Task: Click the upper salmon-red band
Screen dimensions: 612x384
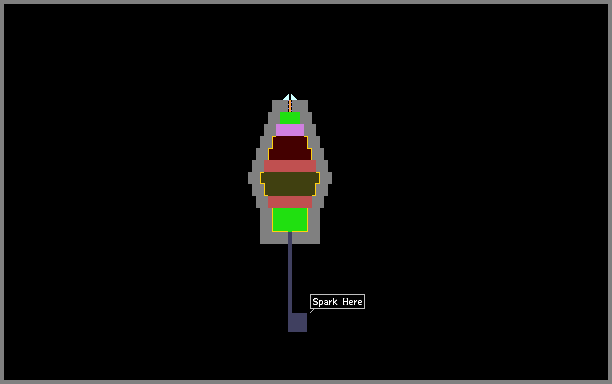Action: coord(290,166)
